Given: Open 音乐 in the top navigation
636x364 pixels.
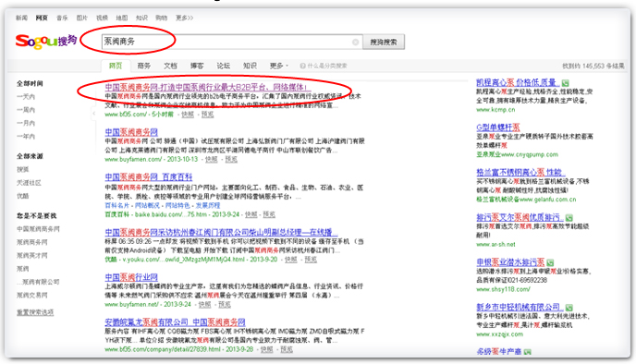Looking at the screenshot, I should pyautogui.click(x=62, y=18).
